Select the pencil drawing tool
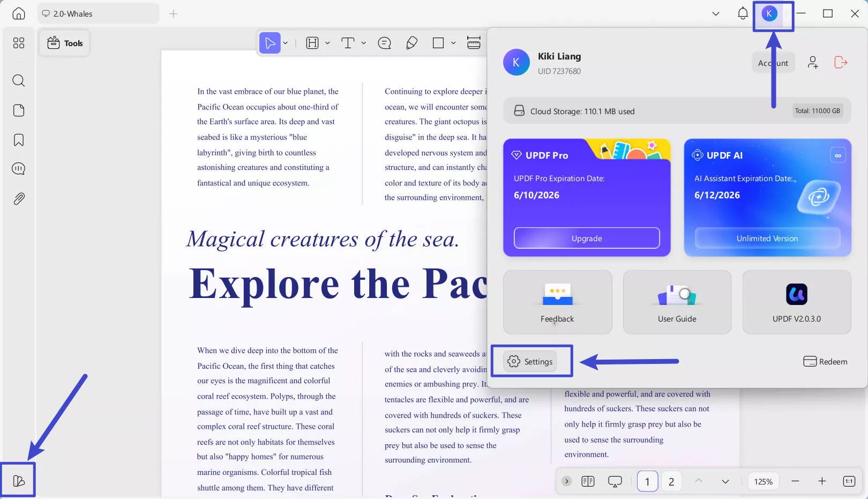 click(411, 43)
